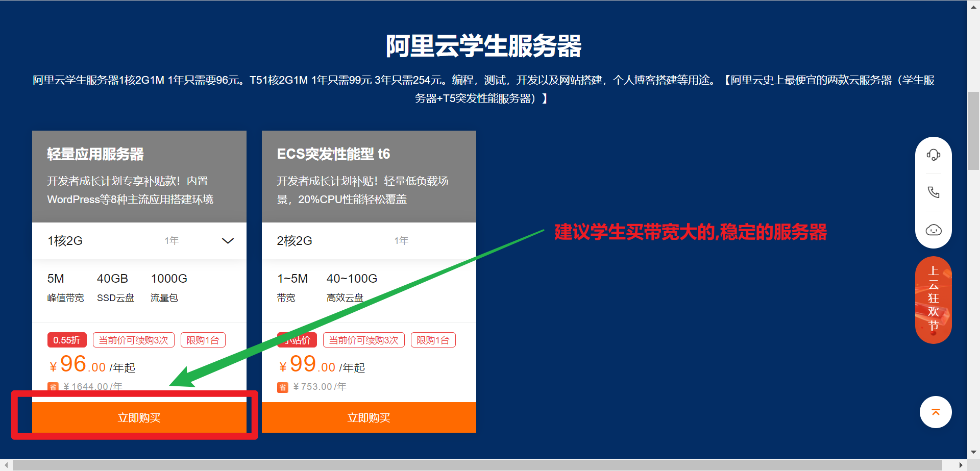This screenshot has height=471, width=980.
Task: Click 当前价可续购3次 tag under 轻量应用服务器
Action: (x=134, y=340)
